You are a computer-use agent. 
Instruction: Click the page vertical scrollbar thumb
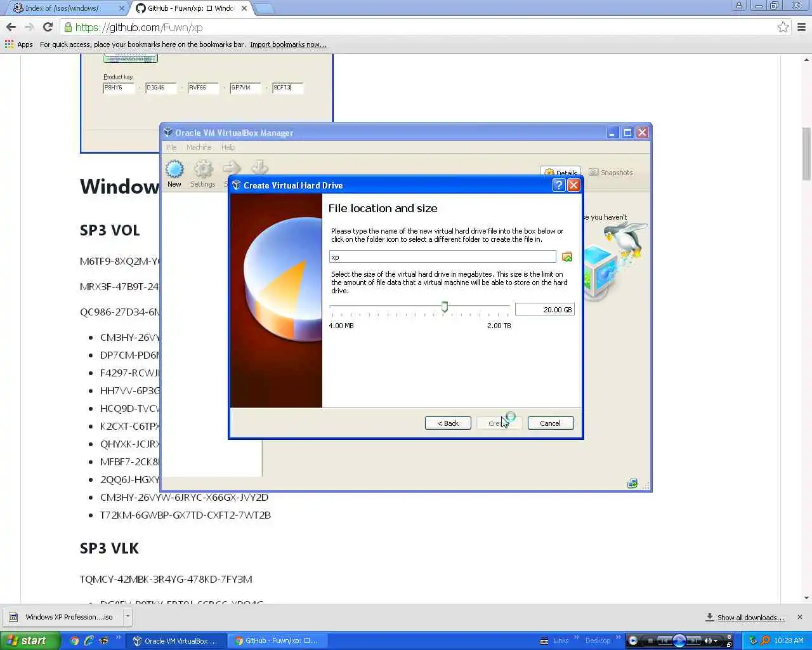pos(806,154)
